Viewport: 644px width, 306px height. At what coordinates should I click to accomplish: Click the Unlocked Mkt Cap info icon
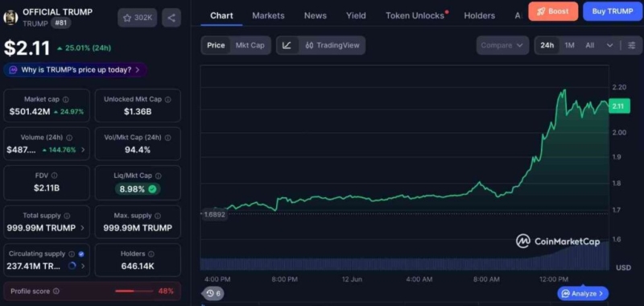point(168,99)
